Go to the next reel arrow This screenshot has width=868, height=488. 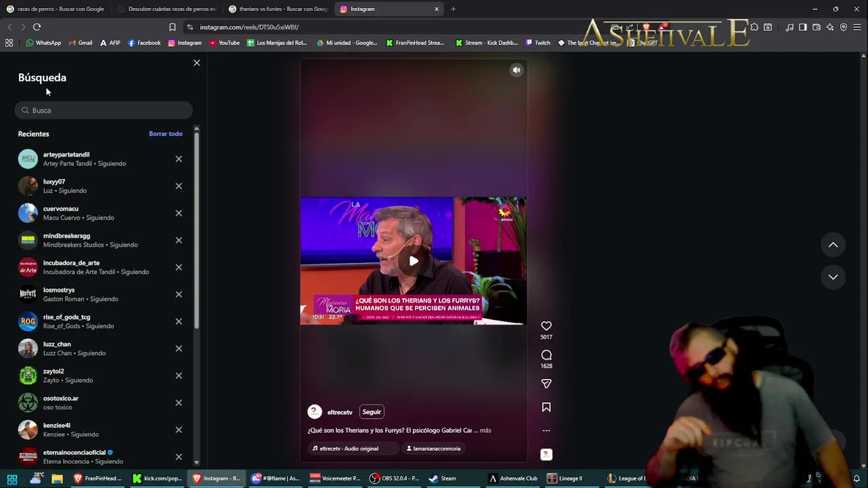coord(833,277)
